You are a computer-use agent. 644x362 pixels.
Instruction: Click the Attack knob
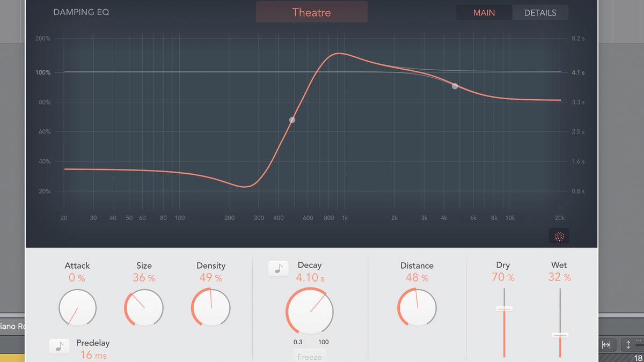coord(77,307)
